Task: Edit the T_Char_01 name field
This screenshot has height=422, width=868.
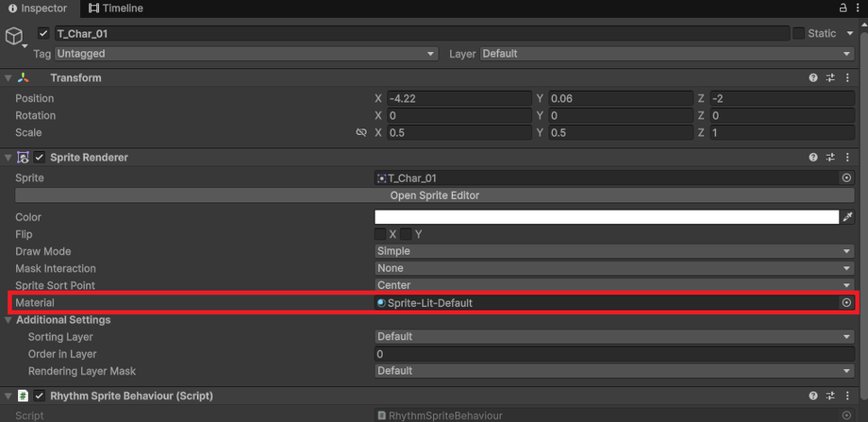Action: 422,34
